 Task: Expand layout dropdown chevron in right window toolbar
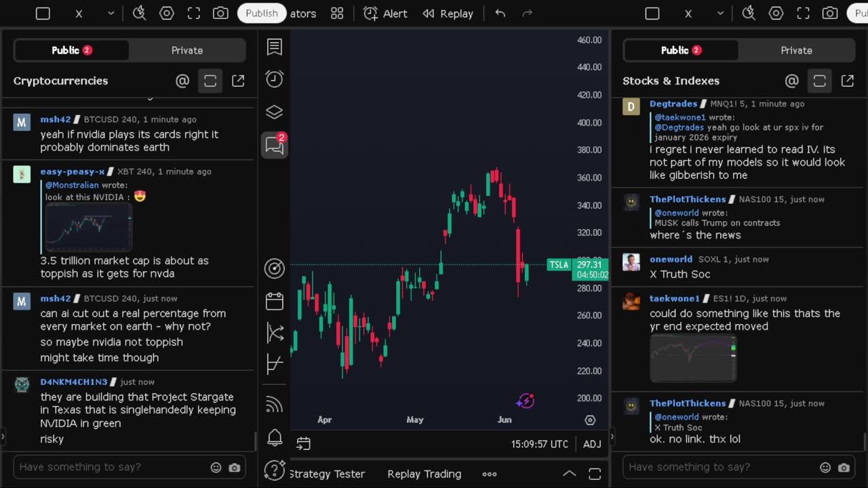(x=720, y=14)
